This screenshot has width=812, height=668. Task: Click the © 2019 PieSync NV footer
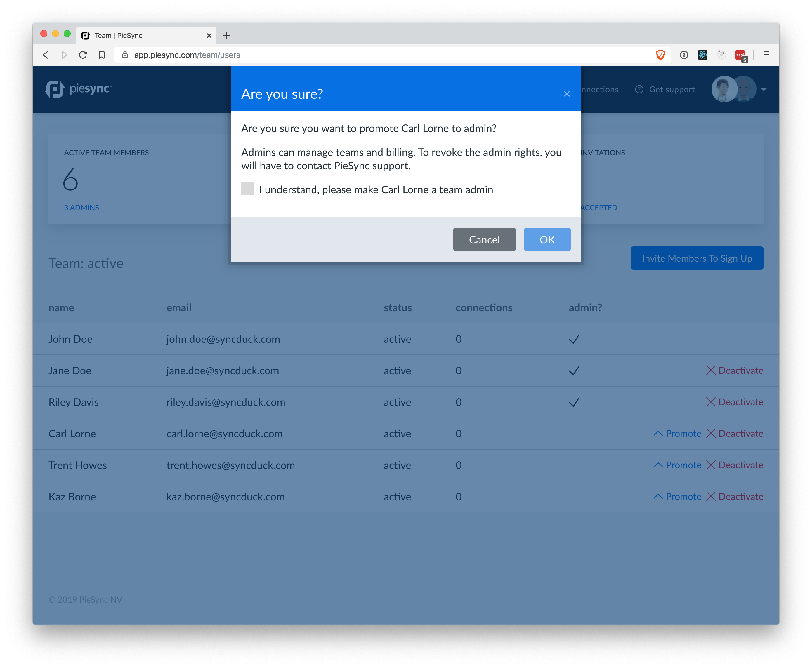[x=85, y=600]
